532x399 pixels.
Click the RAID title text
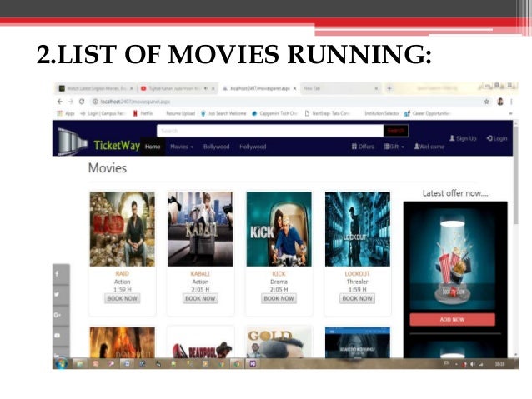point(122,273)
